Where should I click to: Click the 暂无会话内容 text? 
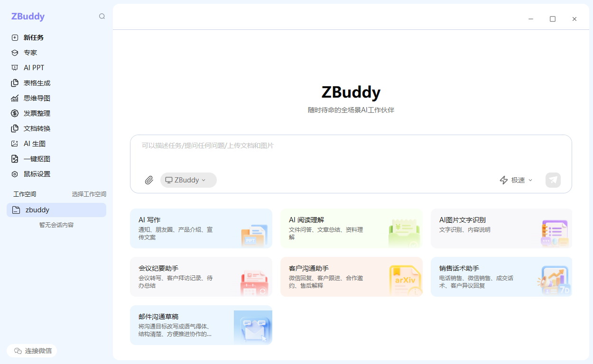point(56,225)
